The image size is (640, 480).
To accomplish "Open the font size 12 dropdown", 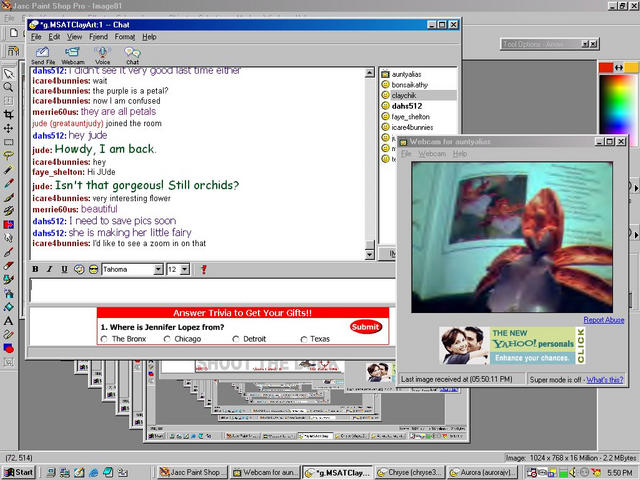I will [185, 269].
